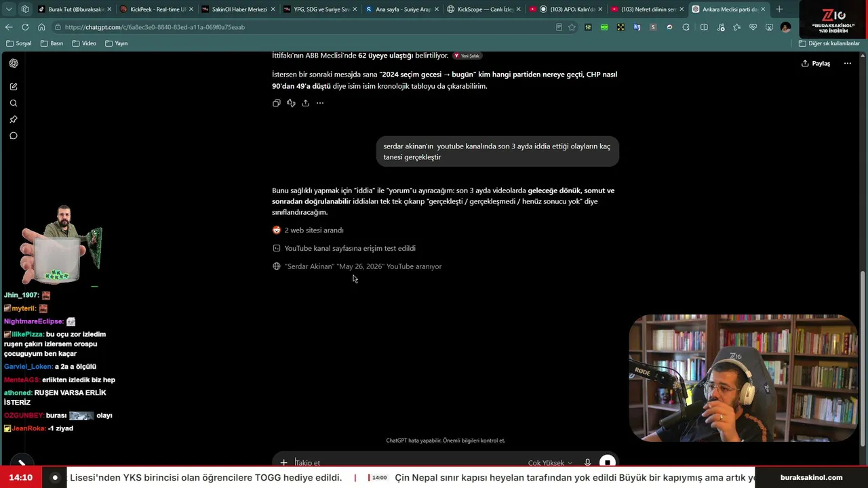Click the pin icon in ChatGPT sidebar
Image resolution: width=868 pixels, height=488 pixels.
tap(14, 119)
